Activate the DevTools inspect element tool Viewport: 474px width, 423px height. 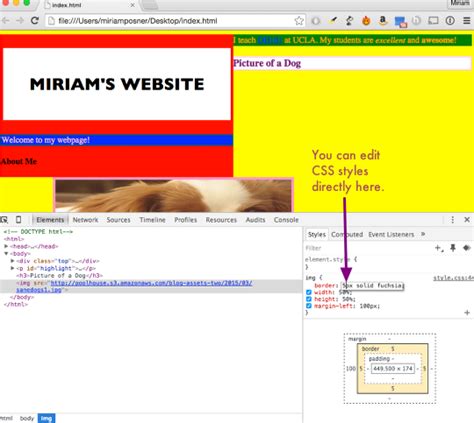coord(4,220)
